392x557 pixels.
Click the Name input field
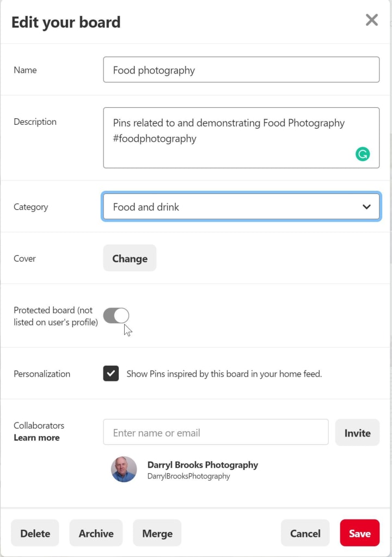(241, 70)
